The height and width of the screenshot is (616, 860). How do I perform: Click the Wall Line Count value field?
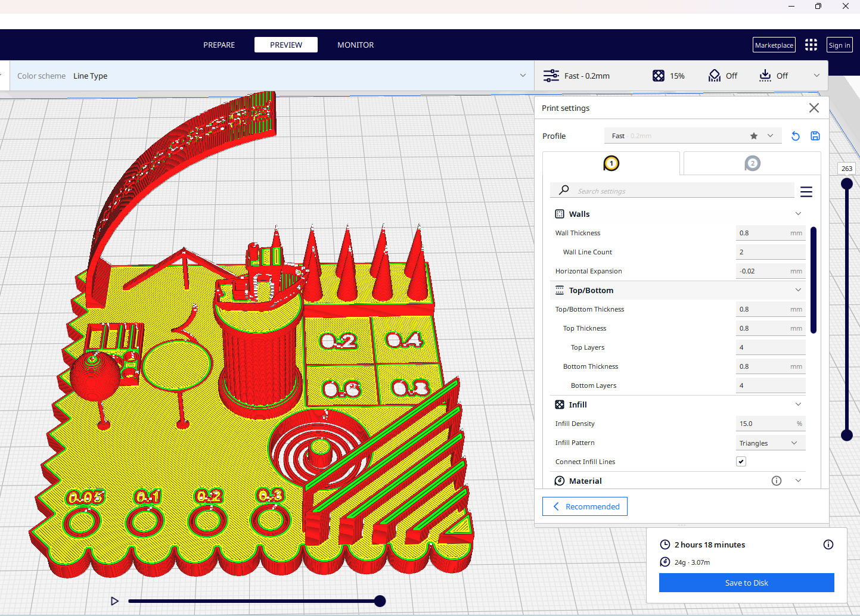pos(771,252)
